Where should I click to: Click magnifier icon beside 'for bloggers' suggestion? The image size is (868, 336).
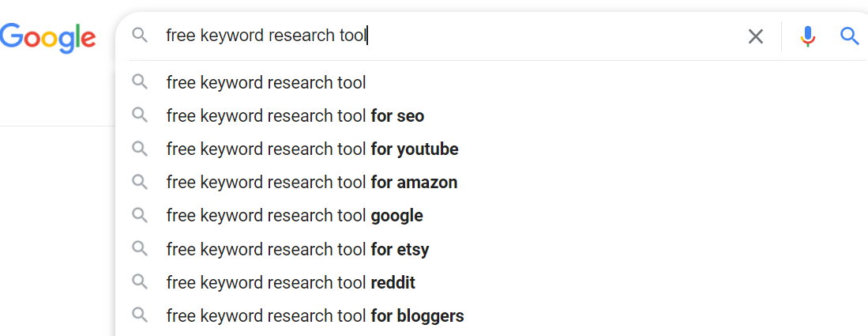tap(140, 315)
